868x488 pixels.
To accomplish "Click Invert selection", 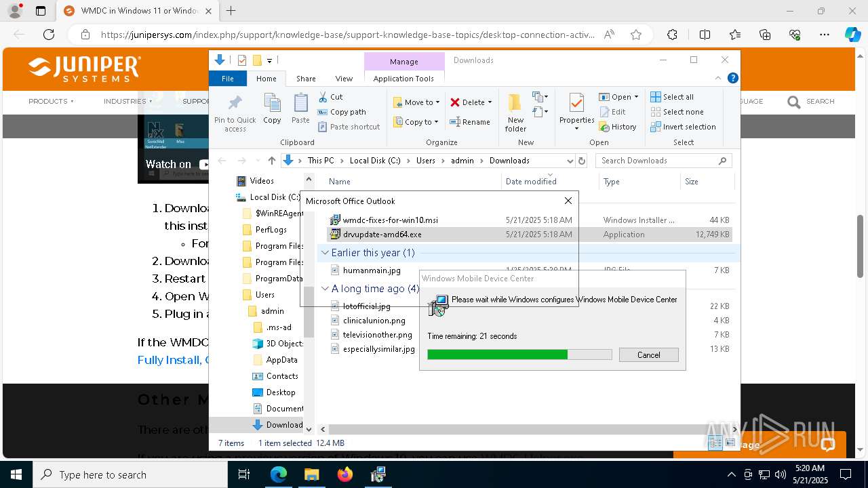I will (683, 127).
